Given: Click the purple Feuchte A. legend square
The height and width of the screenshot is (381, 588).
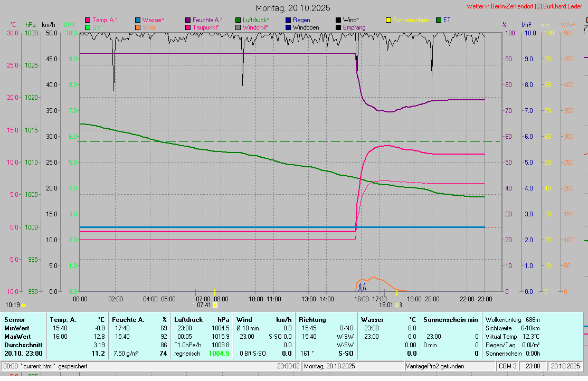Looking at the screenshot, I should tap(188, 20).
